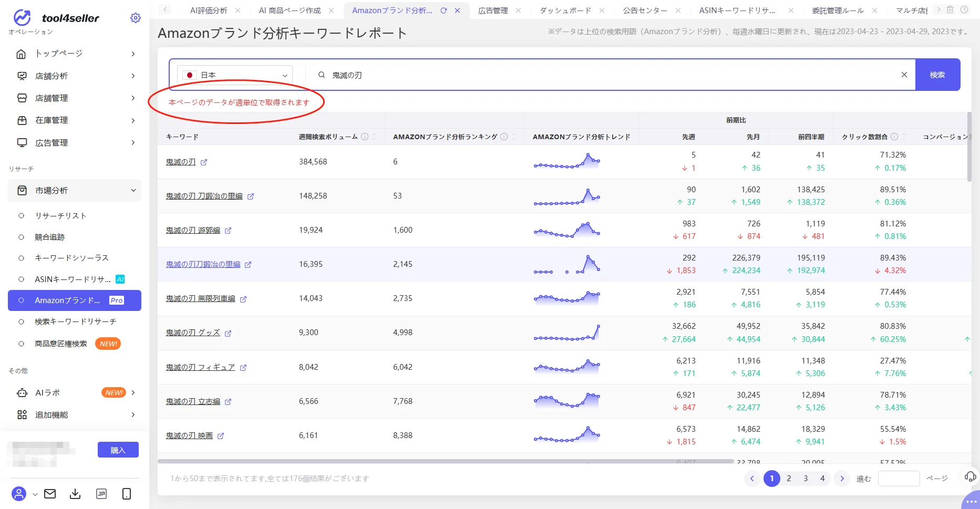Screen dimensions: 980x509
Task: Switch to the 公告センター tab
Action: coord(645,11)
